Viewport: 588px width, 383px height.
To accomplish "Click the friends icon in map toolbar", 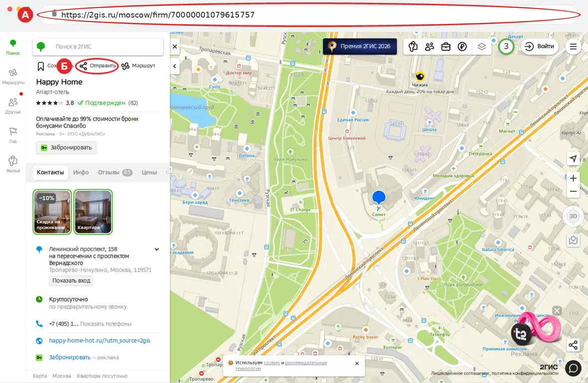I will click(x=430, y=46).
